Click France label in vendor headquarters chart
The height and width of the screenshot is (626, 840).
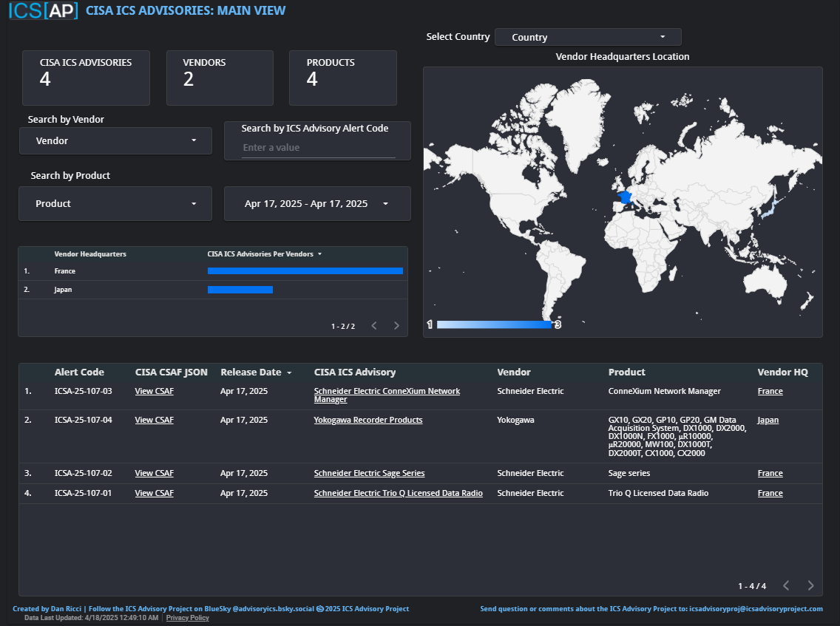(x=65, y=271)
